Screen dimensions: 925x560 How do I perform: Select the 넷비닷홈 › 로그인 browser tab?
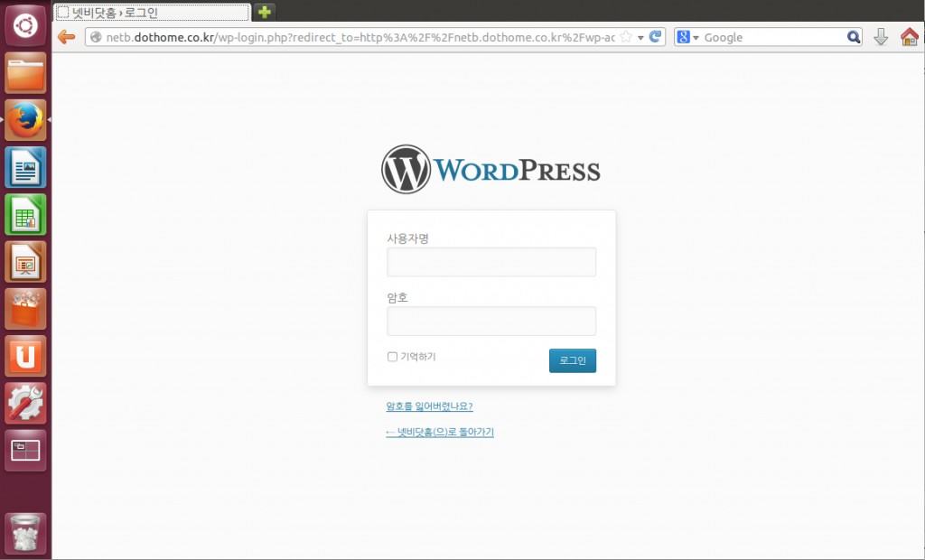click(152, 12)
